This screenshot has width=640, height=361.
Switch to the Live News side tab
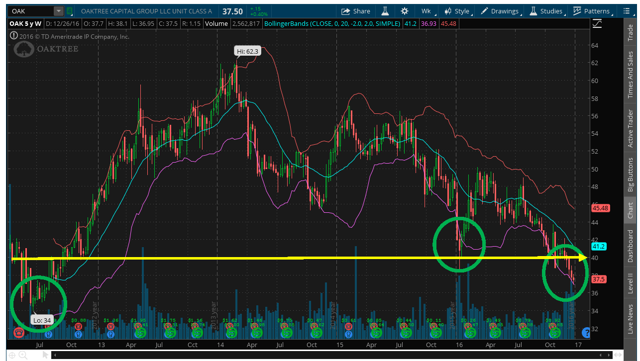pos(631,319)
